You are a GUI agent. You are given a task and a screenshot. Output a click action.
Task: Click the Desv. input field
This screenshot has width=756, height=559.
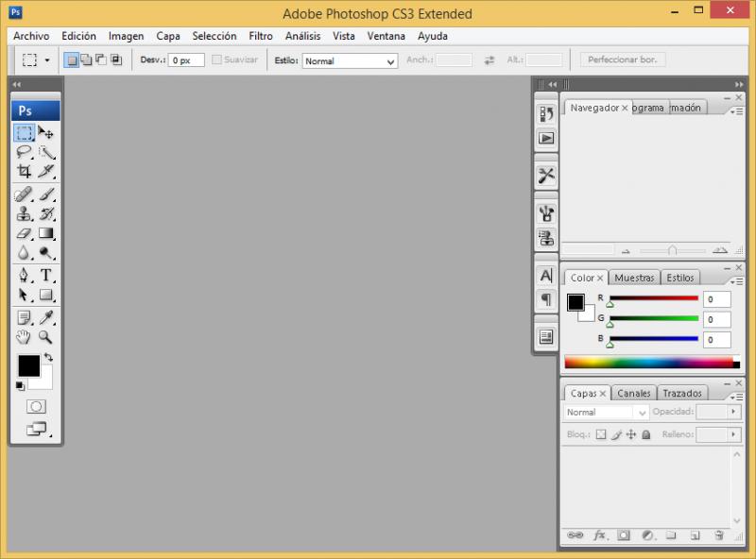(186, 60)
